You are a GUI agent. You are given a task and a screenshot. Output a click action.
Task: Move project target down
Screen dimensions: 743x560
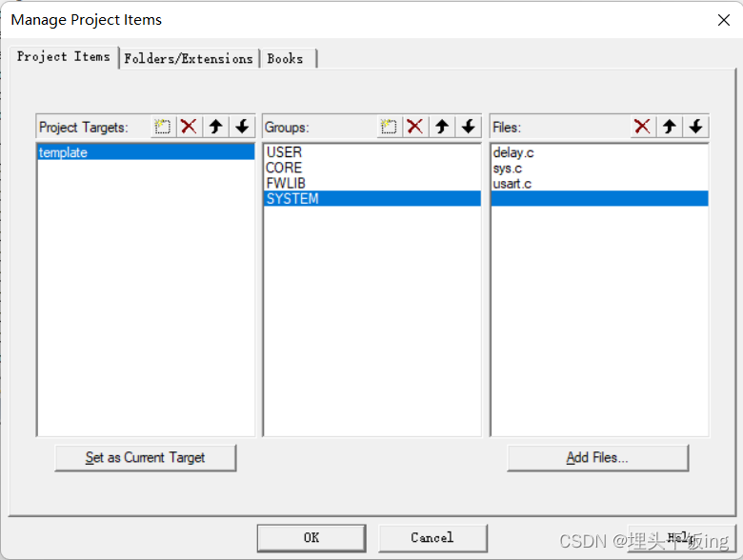click(x=242, y=127)
